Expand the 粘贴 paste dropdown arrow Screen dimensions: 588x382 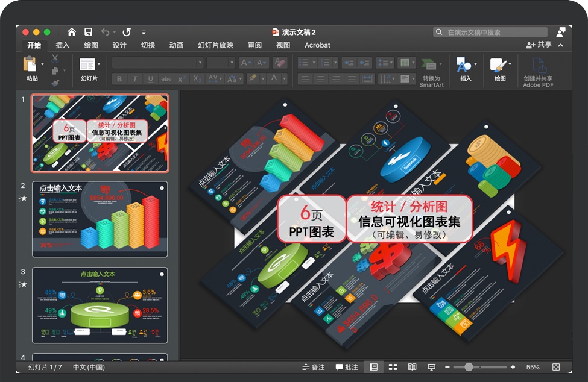pyautogui.click(x=42, y=64)
